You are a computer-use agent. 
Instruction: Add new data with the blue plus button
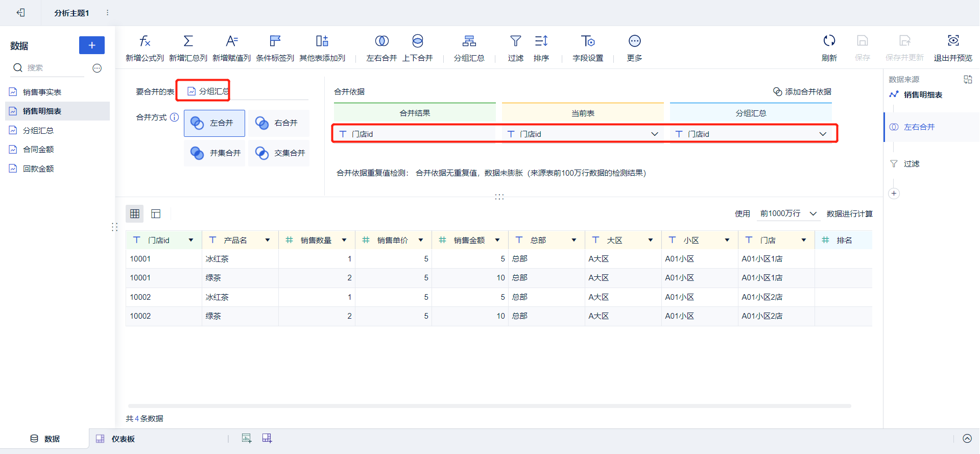(92, 45)
